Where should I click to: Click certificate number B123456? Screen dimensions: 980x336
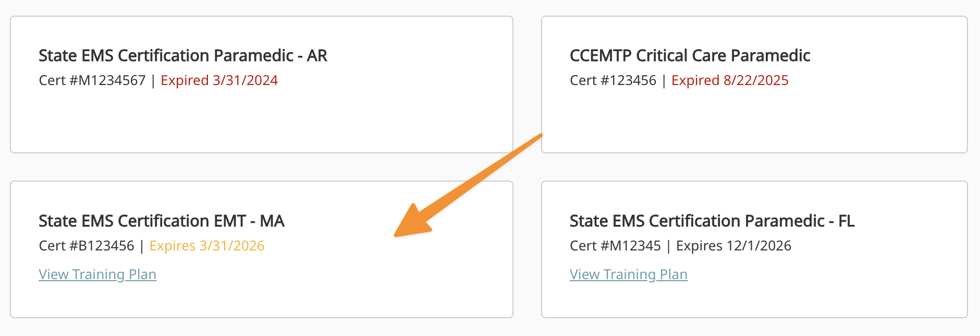click(87, 246)
